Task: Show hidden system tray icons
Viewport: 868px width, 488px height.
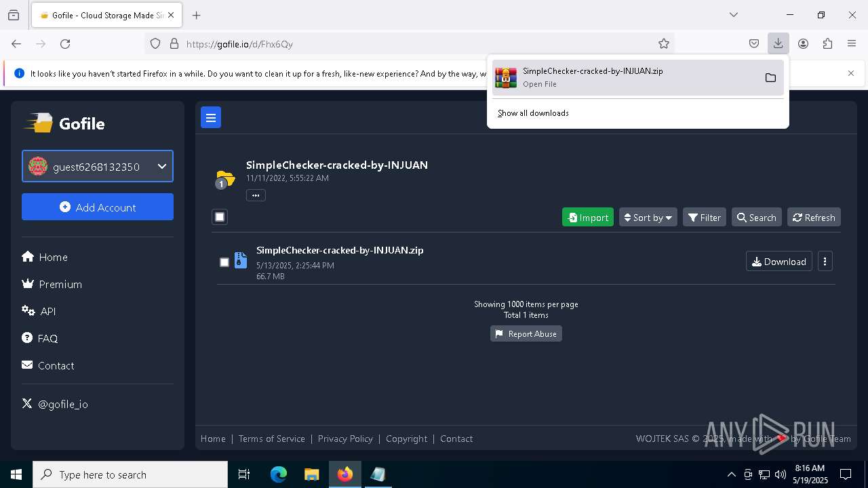Action: (731, 474)
